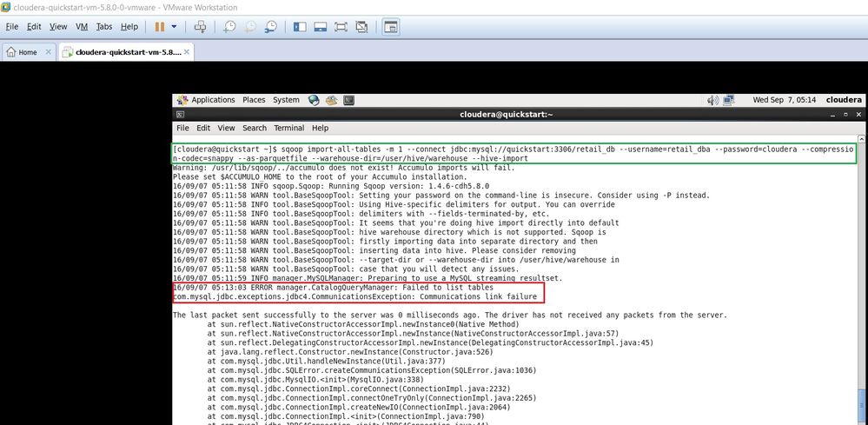Open the Terminal menu in terminal window
The width and height of the screenshot is (868, 425).
point(289,128)
